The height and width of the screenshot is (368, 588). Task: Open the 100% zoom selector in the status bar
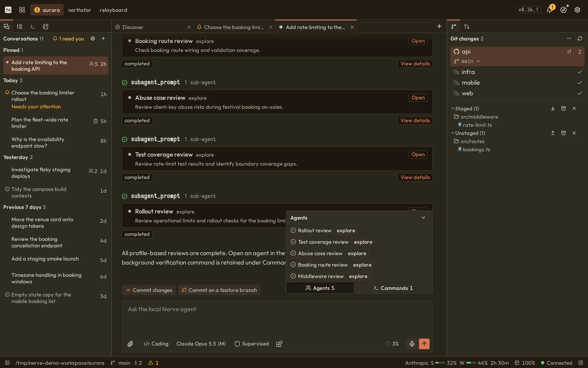tap(525, 363)
